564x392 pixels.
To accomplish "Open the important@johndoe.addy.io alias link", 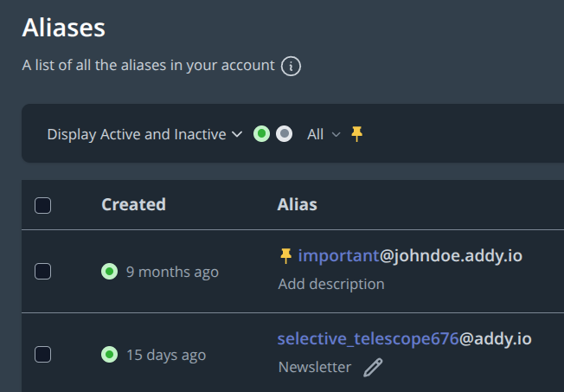I will [410, 256].
